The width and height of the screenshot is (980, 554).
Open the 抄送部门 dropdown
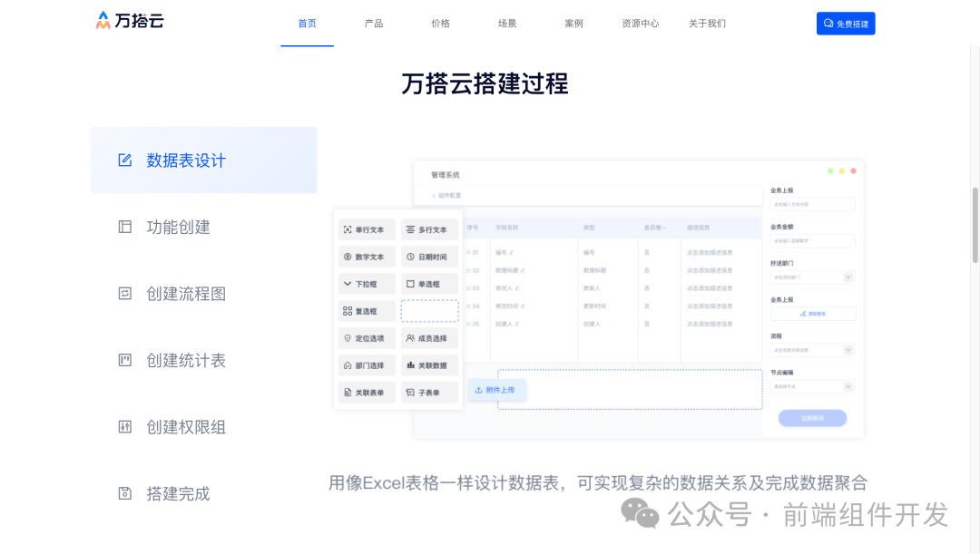coord(812,277)
